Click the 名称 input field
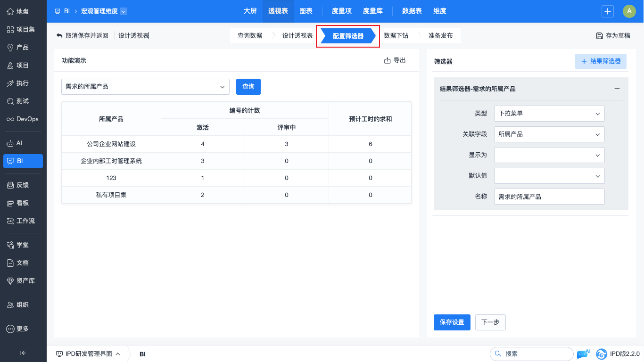Screen dimensions: 644x362 coord(549,197)
